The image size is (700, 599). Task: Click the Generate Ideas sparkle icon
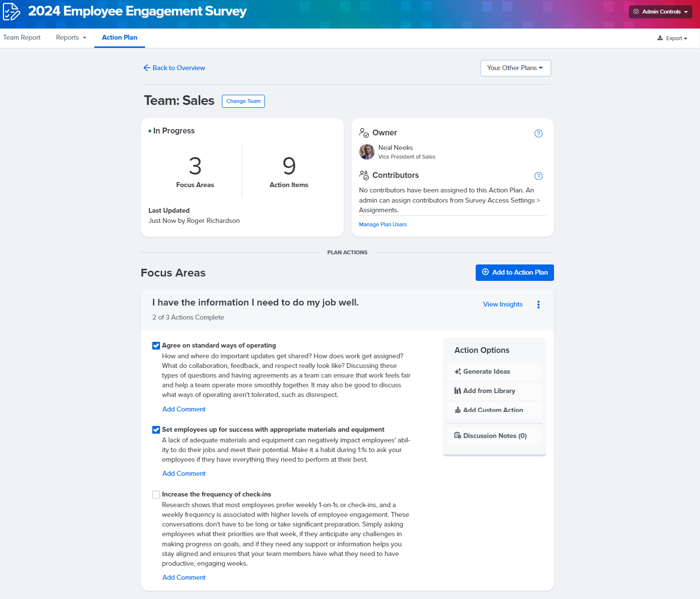coord(457,372)
